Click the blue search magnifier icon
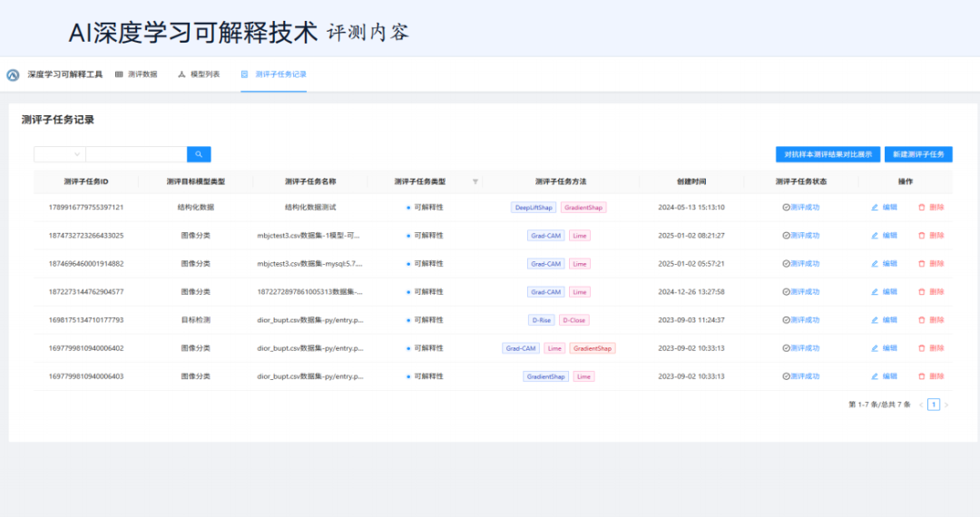This screenshot has height=517, width=980. (199, 154)
